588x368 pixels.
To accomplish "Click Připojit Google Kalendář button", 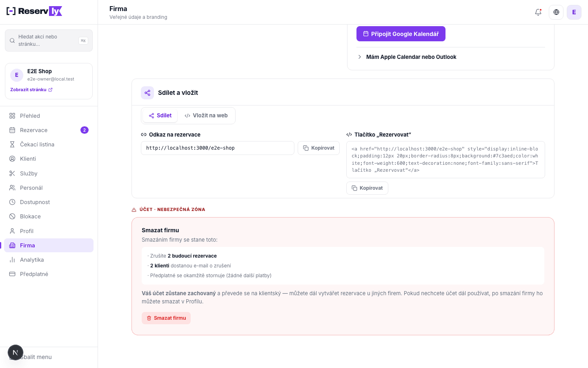I will coord(401,34).
